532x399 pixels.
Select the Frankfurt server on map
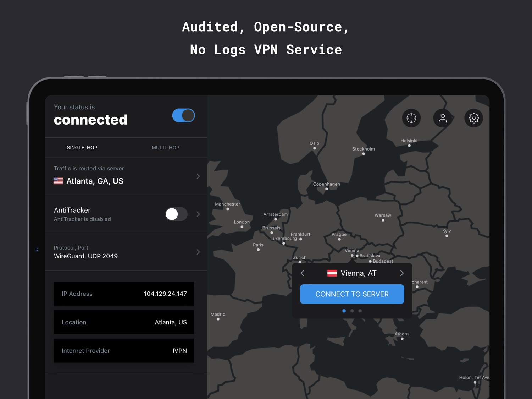301,239
